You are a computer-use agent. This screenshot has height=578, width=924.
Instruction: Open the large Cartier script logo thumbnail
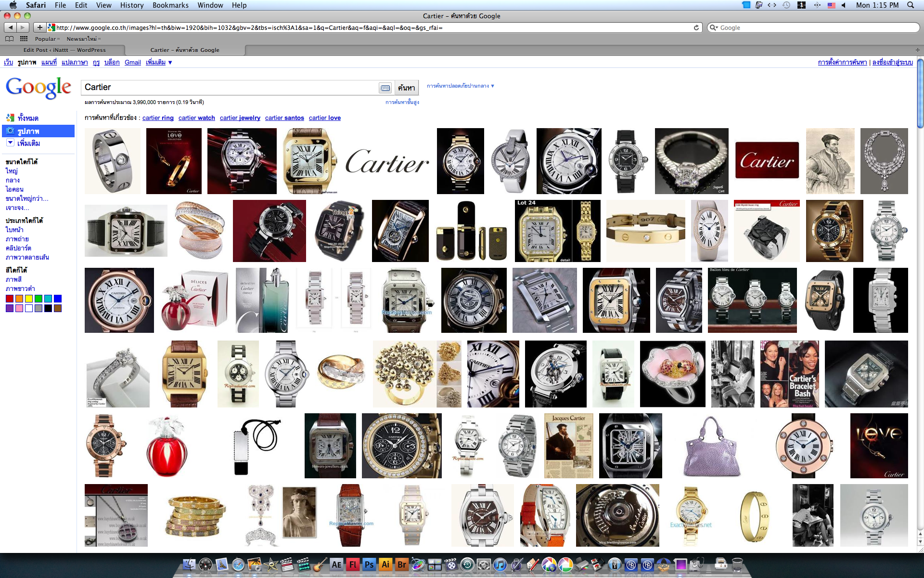coord(387,161)
